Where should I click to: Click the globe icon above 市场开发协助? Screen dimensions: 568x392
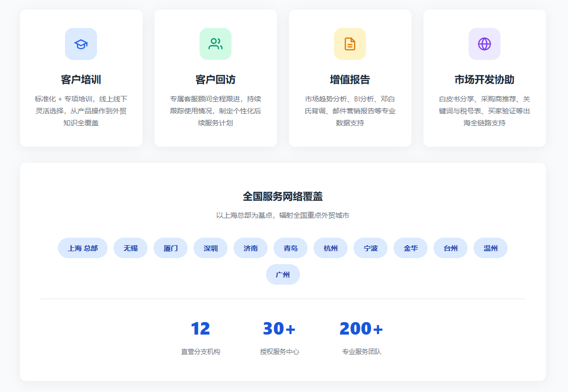[x=484, y=44]
